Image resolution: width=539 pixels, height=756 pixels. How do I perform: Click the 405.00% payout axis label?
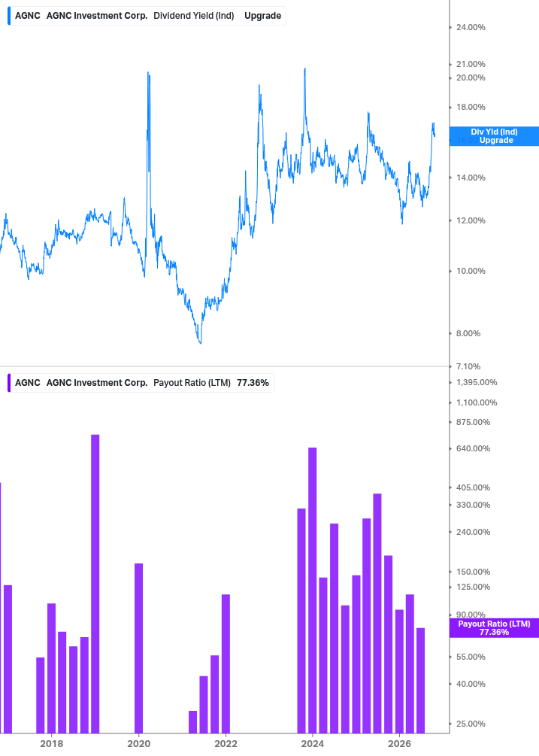[x=473, y=487]
